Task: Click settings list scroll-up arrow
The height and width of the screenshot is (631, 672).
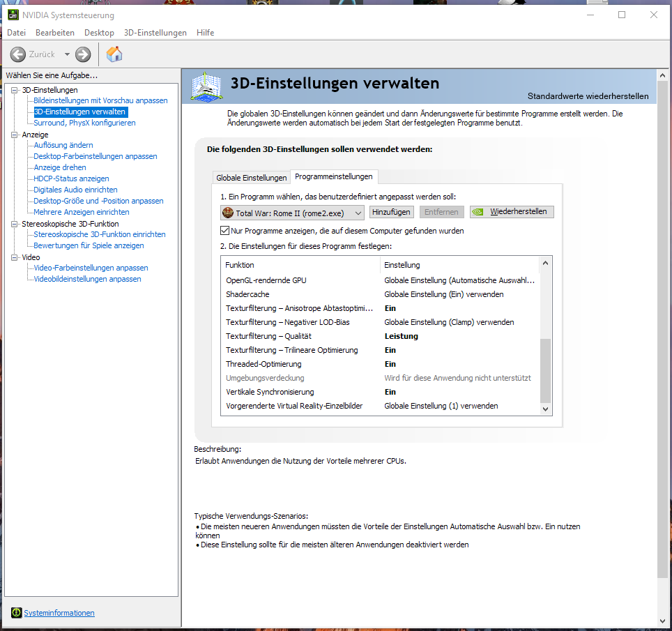Action: [545, 263]
